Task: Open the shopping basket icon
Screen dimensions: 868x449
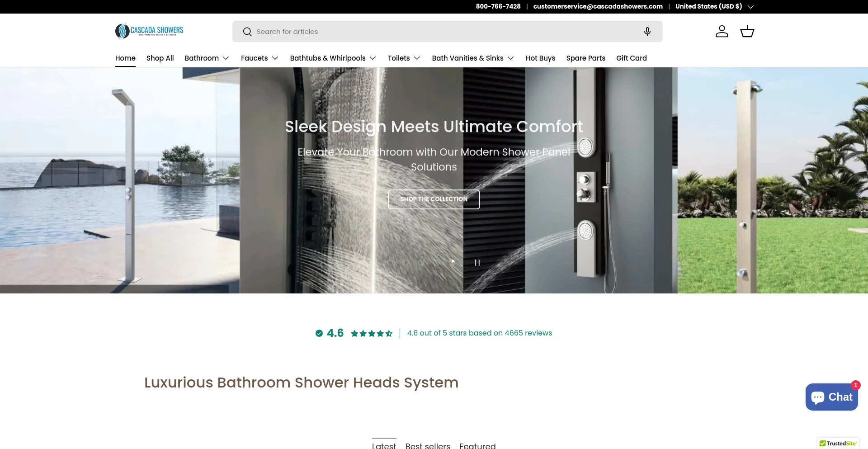Action: pyautogui.click(x=747, y=31)
